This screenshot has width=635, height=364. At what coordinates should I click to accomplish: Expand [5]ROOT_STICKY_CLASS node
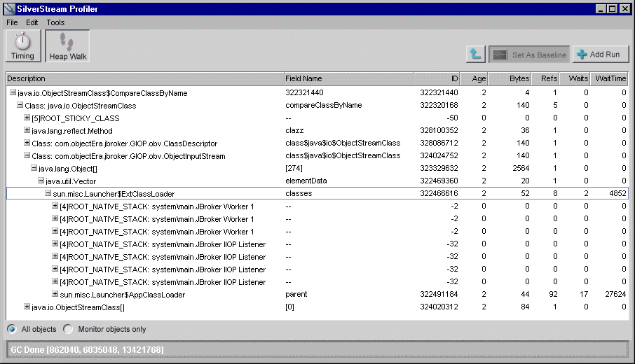[27, 118]
